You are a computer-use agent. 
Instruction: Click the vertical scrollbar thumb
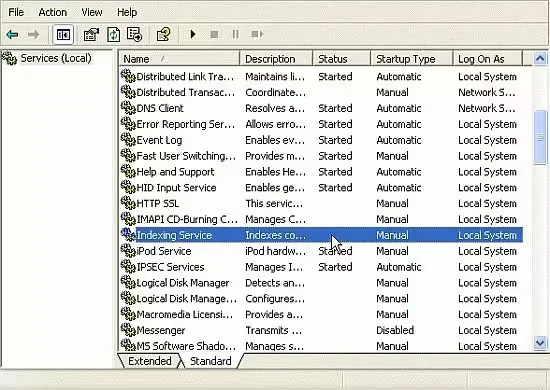coord(540,137)
